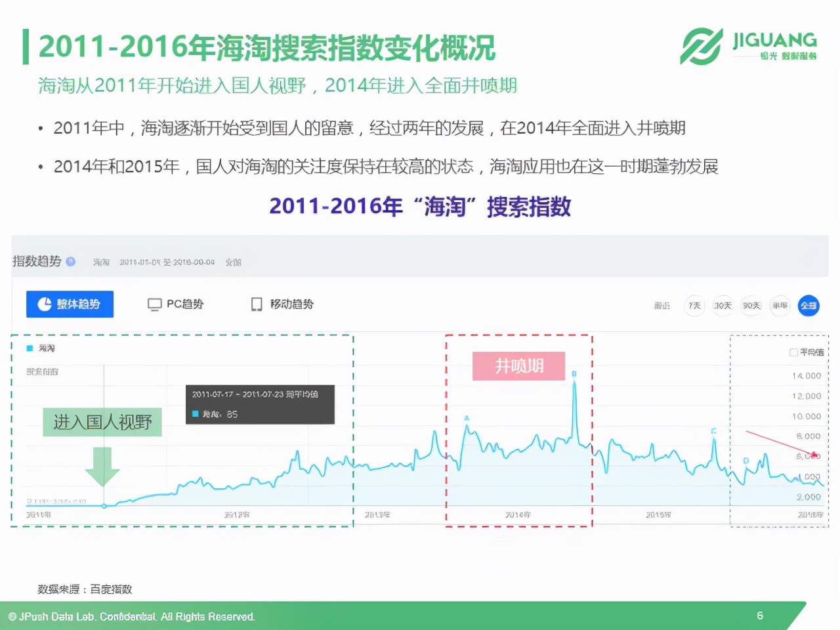840x630 pixels.
Task: Select the 7天 time range option
Action: coord(694,305)
